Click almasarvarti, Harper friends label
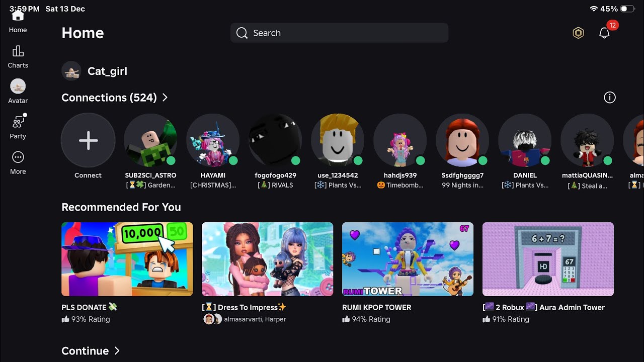This screenshot has height=362, width=644. coord(255,319)
